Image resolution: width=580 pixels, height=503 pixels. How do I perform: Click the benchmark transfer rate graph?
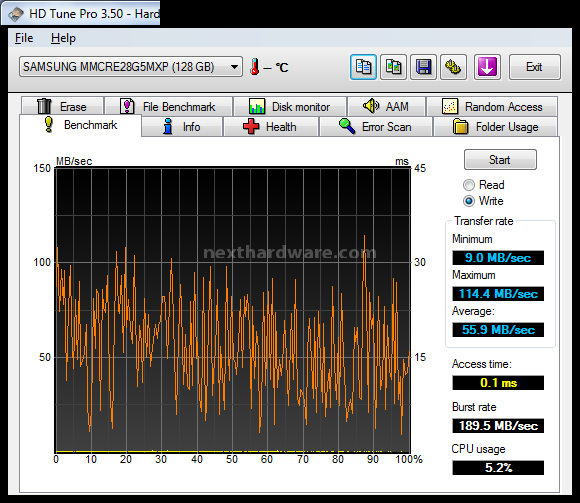(x=233, y=310)
